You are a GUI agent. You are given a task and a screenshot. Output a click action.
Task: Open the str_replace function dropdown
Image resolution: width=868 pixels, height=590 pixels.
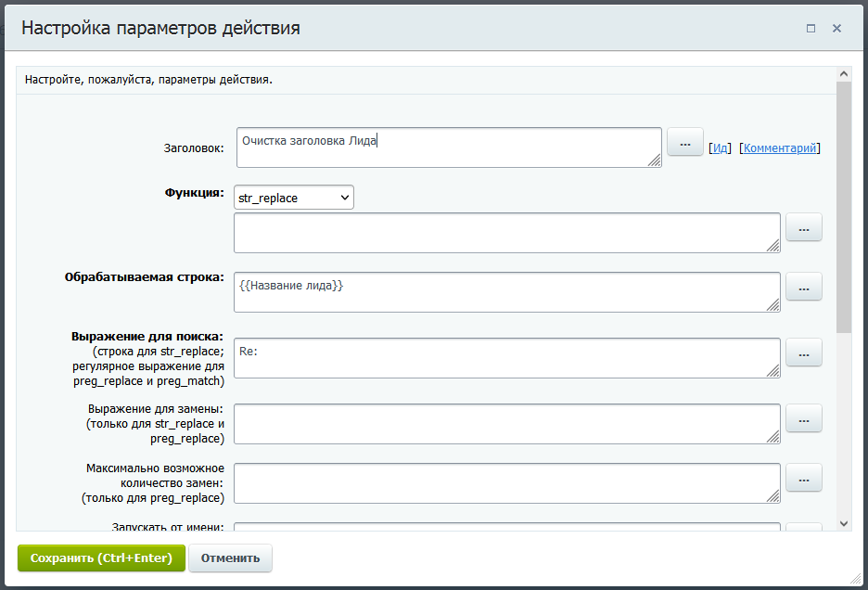pyautogui.click(x=294, y=198)
